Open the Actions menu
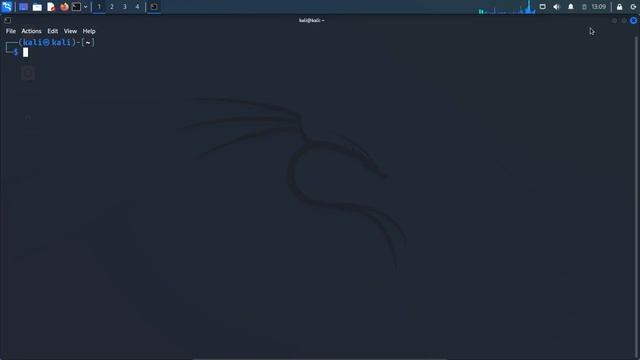The image size is (640, 360). click(x=31, y=31)
